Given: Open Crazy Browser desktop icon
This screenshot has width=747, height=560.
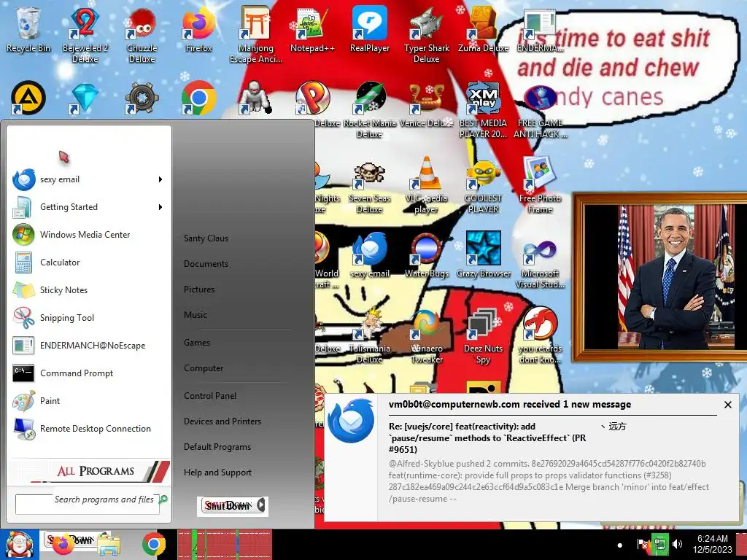Looking at the screenshot, I should click(x=483, y=255).
